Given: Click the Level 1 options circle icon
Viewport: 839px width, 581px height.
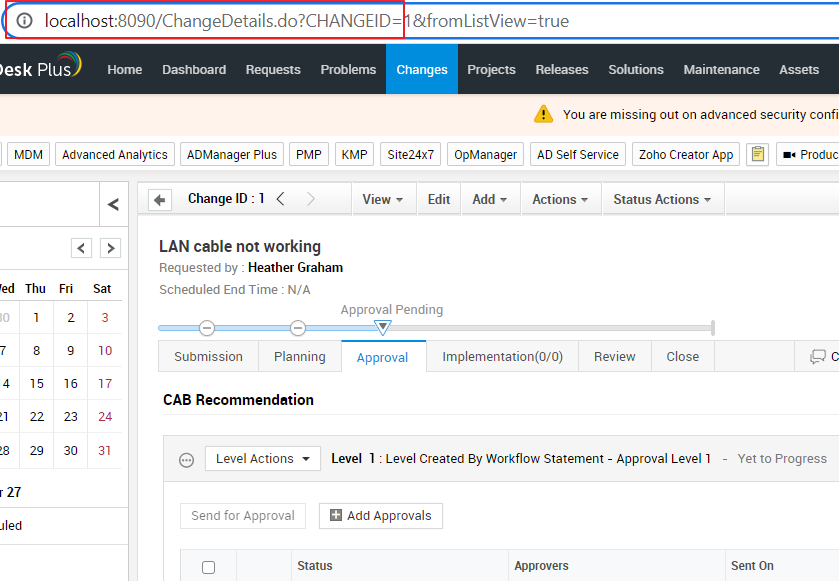Looking at the screenshot, I should [186, 460].
